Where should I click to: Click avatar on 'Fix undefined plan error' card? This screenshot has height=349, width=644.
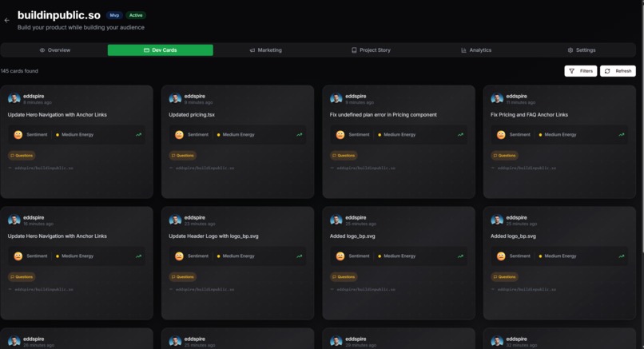336,98
